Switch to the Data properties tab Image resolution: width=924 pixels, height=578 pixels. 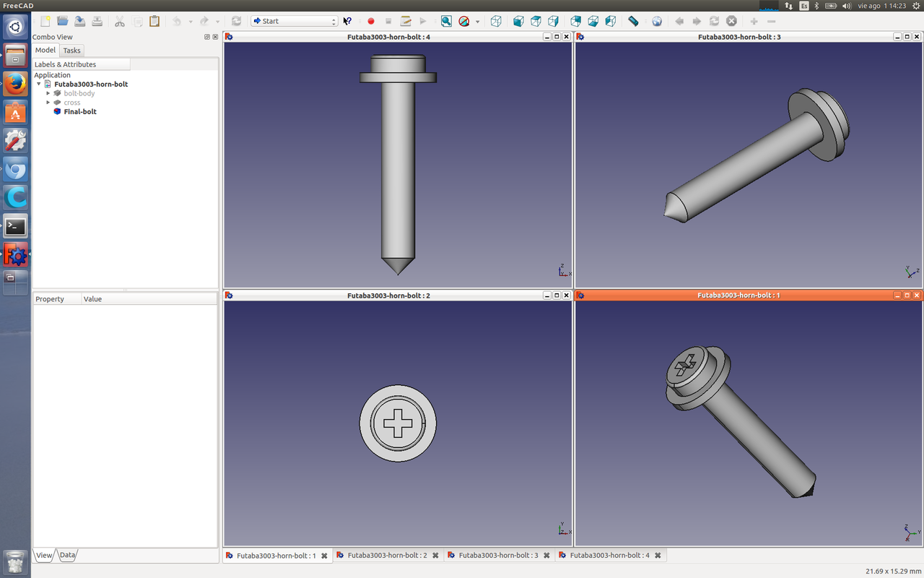[x=67, y=555]
